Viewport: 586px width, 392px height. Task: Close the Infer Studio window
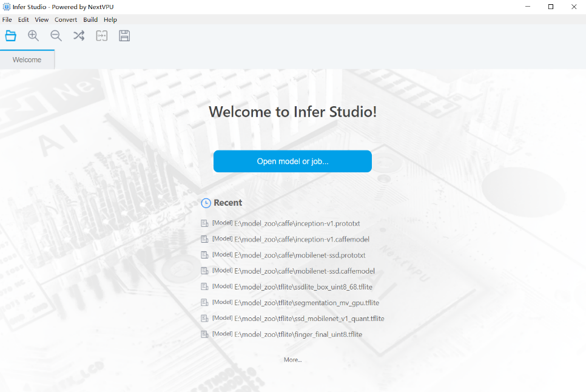(574, 7)
